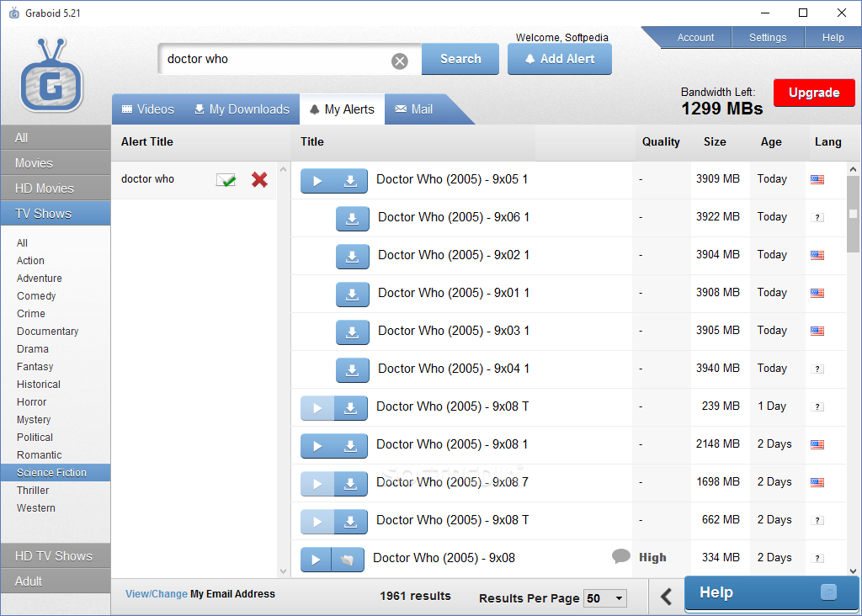Sort results by Quality column

[661, 141]
